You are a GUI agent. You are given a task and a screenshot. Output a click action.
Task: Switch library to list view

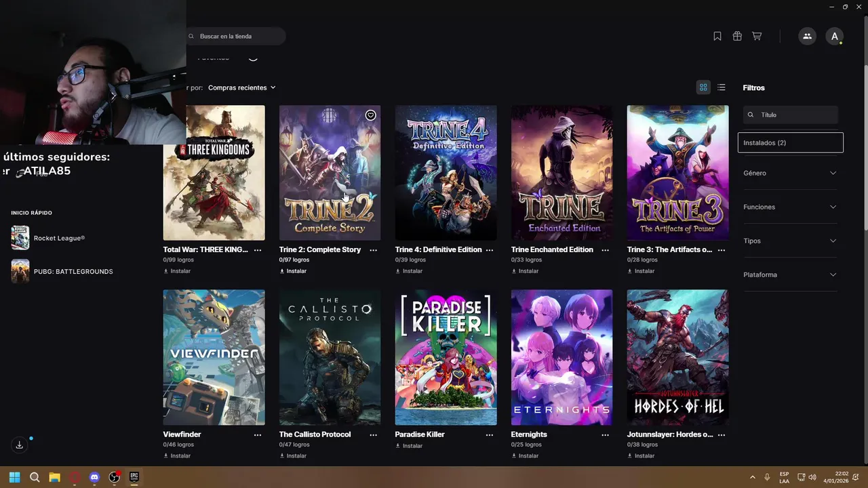click(722, 87)
